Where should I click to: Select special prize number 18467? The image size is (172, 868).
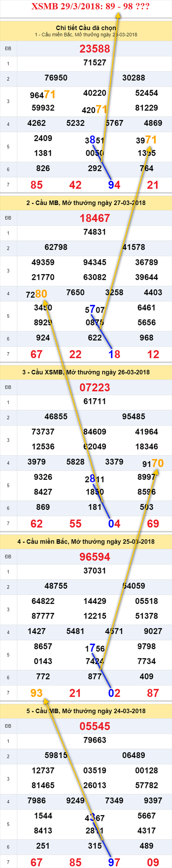[x=95, y=218]
